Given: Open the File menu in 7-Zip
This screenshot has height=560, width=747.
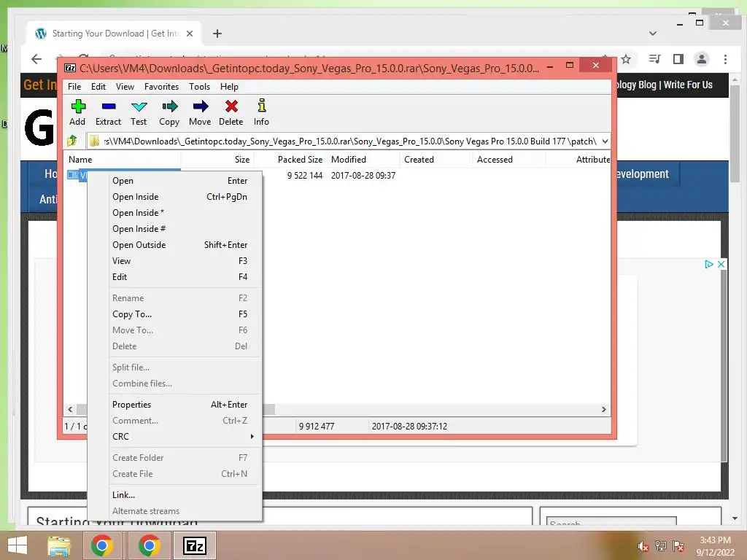Looking at the screenshot, I should [74, 87].
